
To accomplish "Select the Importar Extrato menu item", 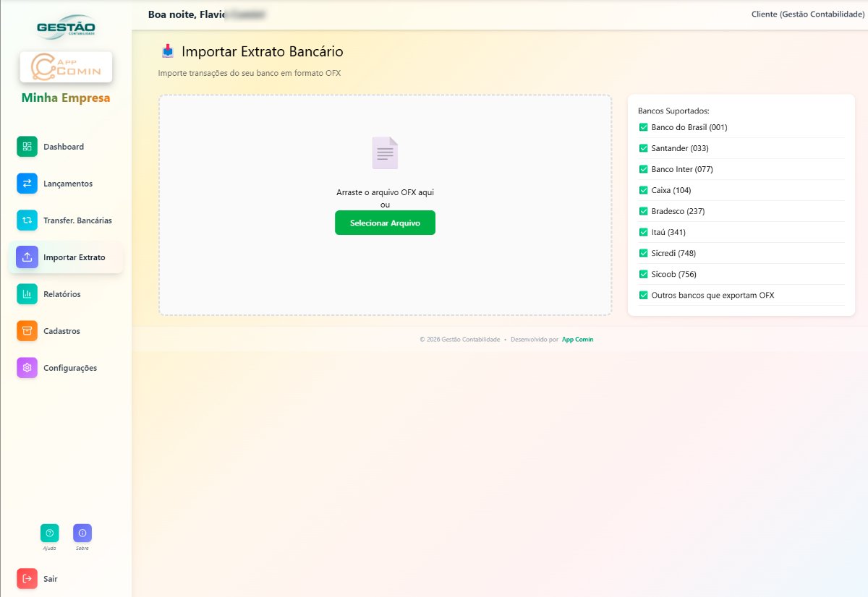I will (x=74, y=257).
